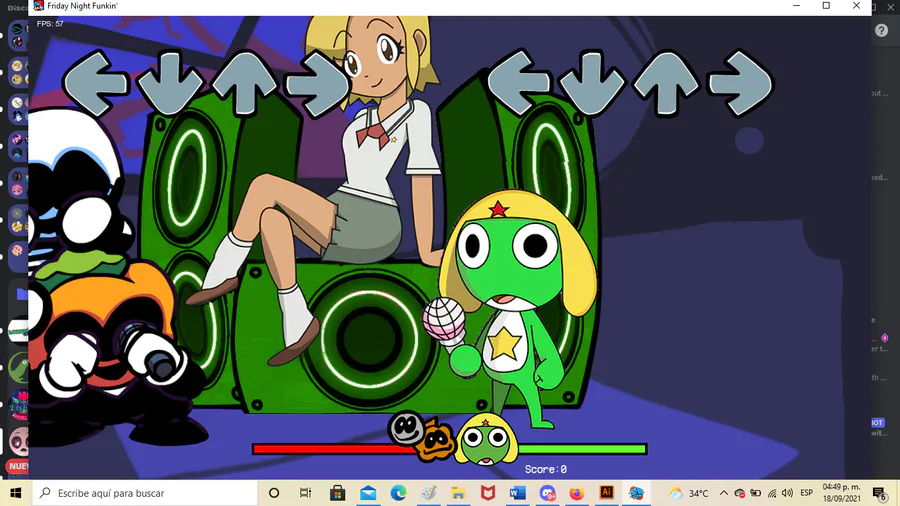Click the pink skull Discord server icon

click(x=18, y=442)
